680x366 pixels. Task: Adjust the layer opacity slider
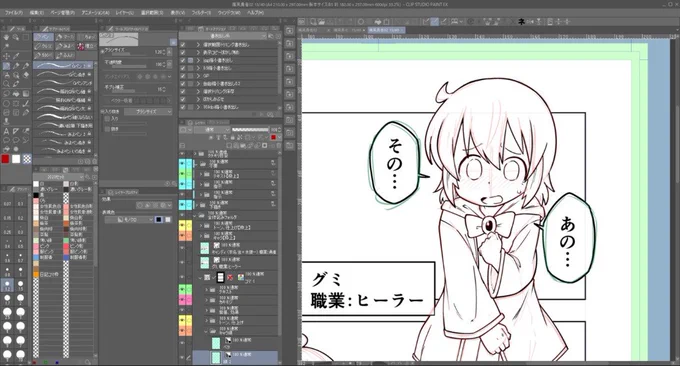(x=250, y=130)
